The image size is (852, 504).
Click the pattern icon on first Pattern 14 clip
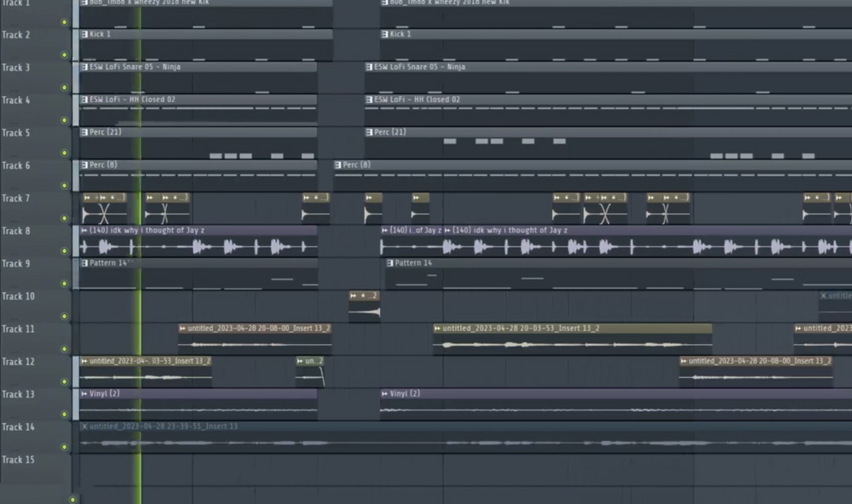(84, 263)
